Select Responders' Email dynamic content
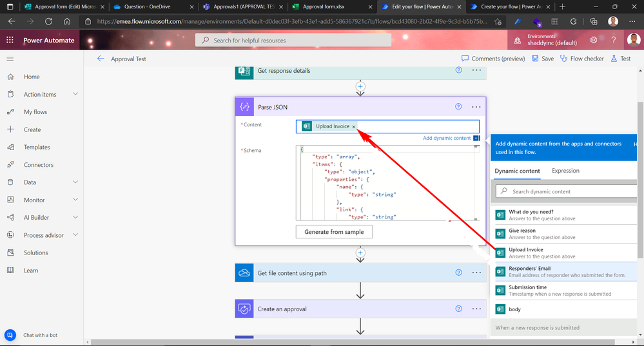The width and height of the screenshot is (644, 346). point(564,272)
